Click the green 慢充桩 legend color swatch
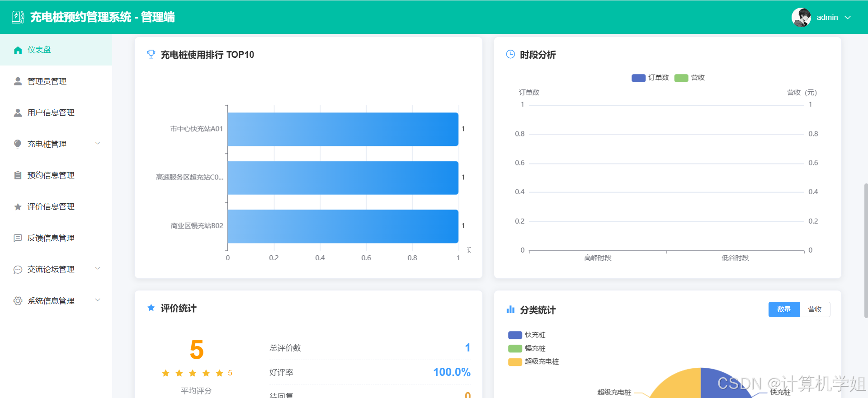 point(515,348)
